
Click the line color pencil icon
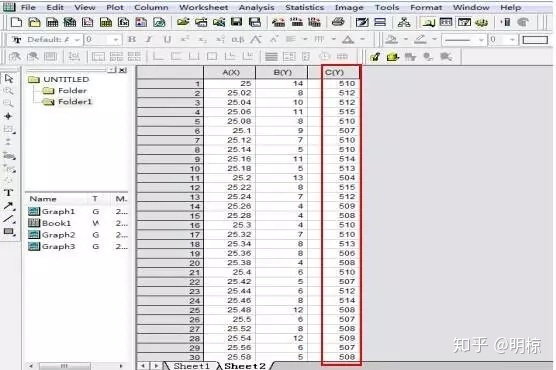(x=421, y=39)
